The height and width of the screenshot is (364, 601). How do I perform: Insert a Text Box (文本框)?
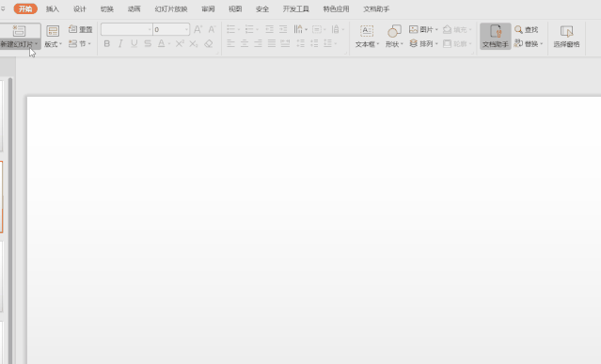coord(367,37)
